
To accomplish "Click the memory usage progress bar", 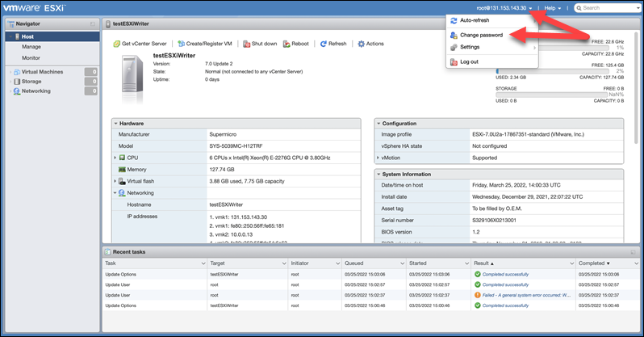I will [551, 71].
